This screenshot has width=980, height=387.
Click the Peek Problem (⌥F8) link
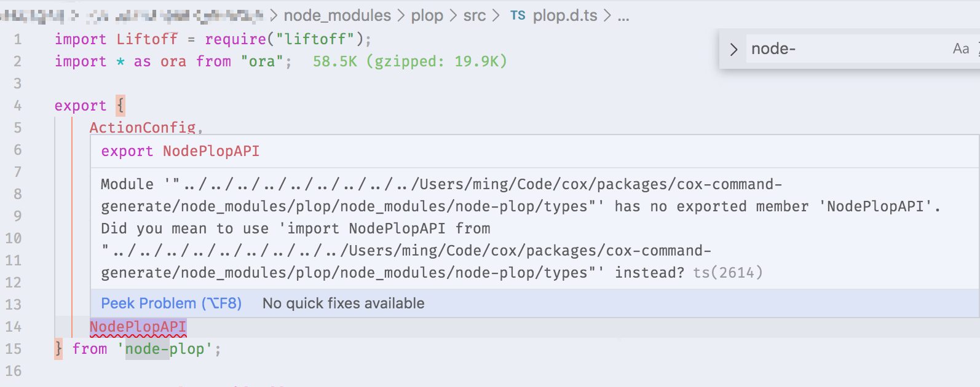[172, 303]
